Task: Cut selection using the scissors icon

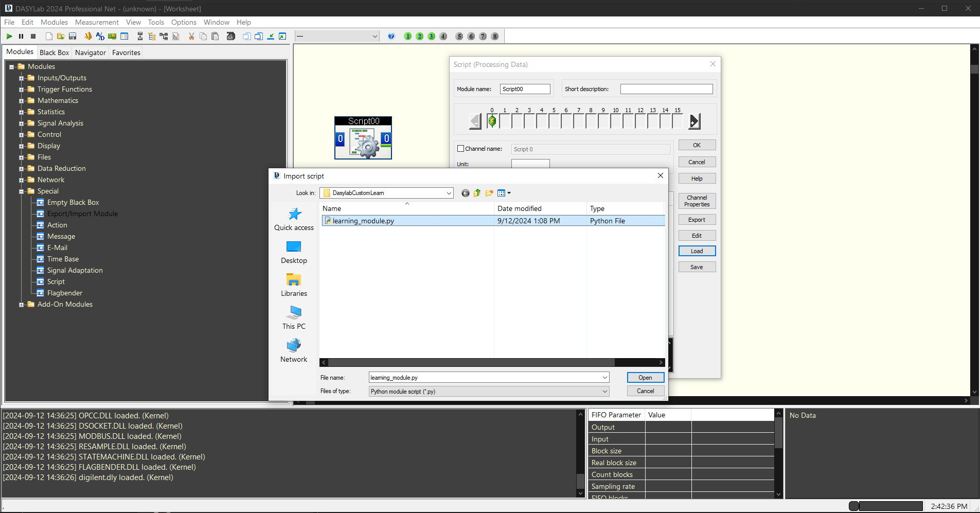Action: pos(191,36)
